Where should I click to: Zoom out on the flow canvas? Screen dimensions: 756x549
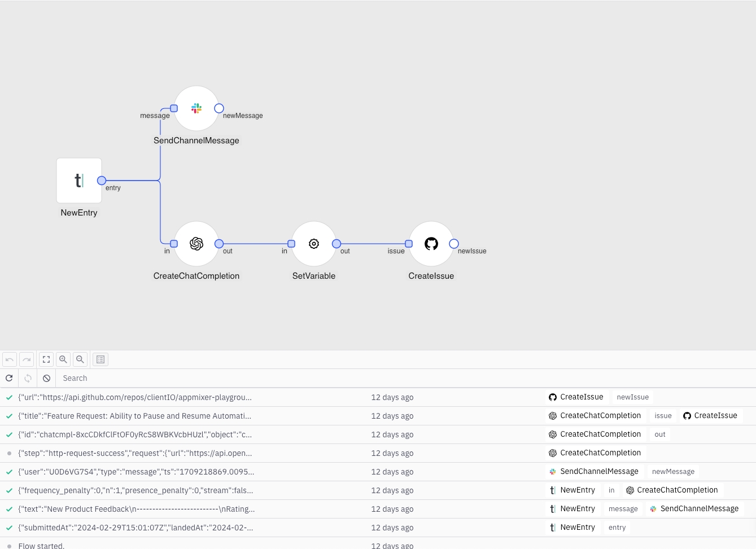pyautogui.click(x=80, y=359)
